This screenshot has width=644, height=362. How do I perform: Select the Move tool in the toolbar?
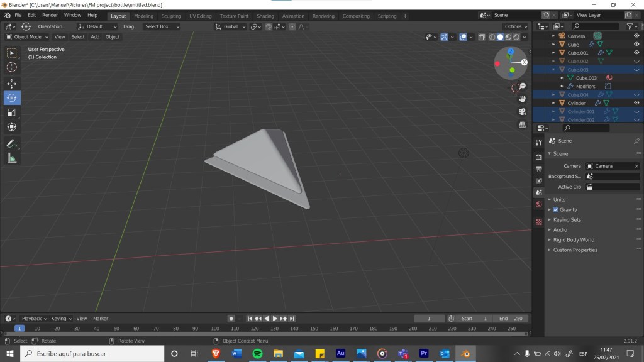coord(11,83)
